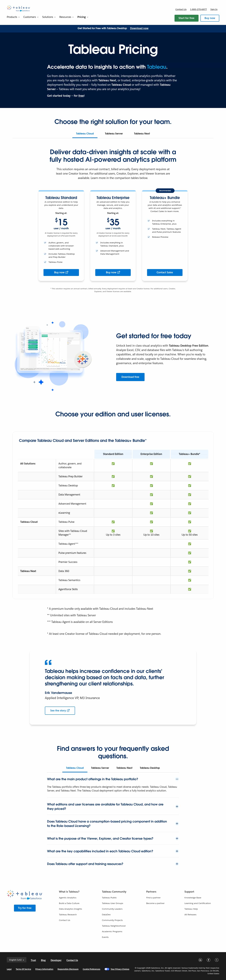Click the Tableau logo in the header

(18, 8)
